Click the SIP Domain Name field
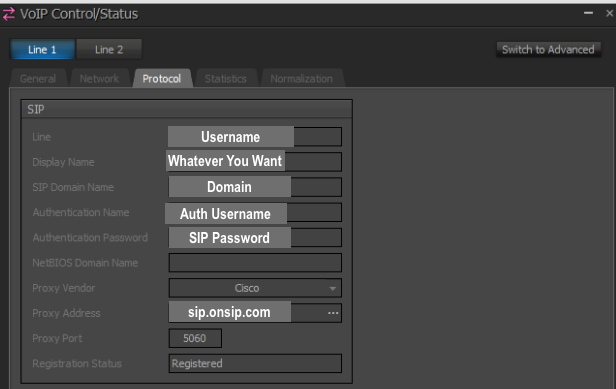The height and width of the screenshot is (389, 616). pos(255,187)
